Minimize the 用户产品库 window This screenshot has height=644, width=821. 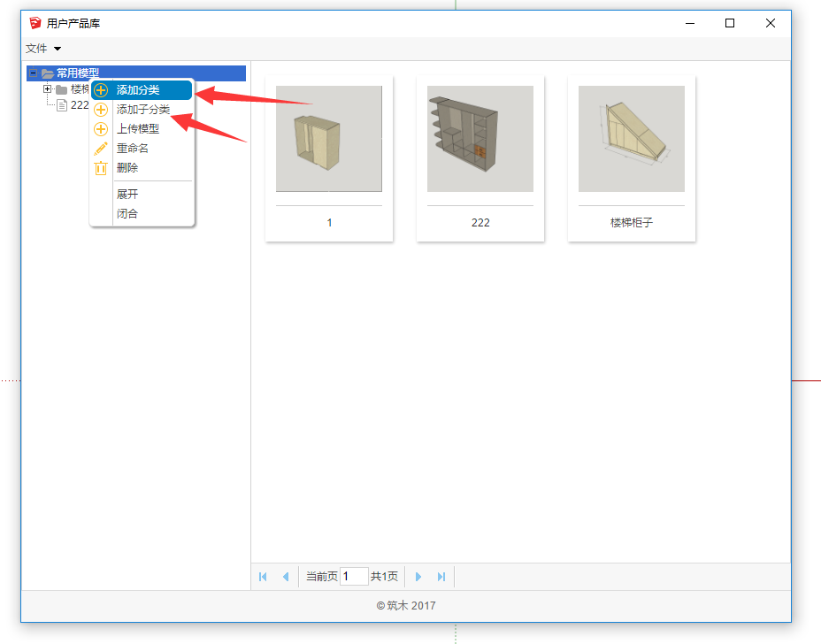pos(690,23)
